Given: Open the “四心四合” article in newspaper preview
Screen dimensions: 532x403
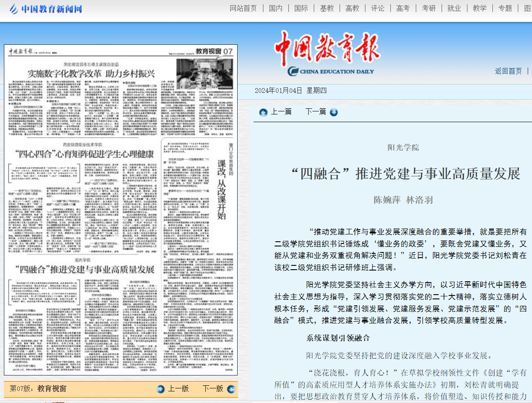Looking at the screenshot, I should pyautogui.click(x=84, y=154).
